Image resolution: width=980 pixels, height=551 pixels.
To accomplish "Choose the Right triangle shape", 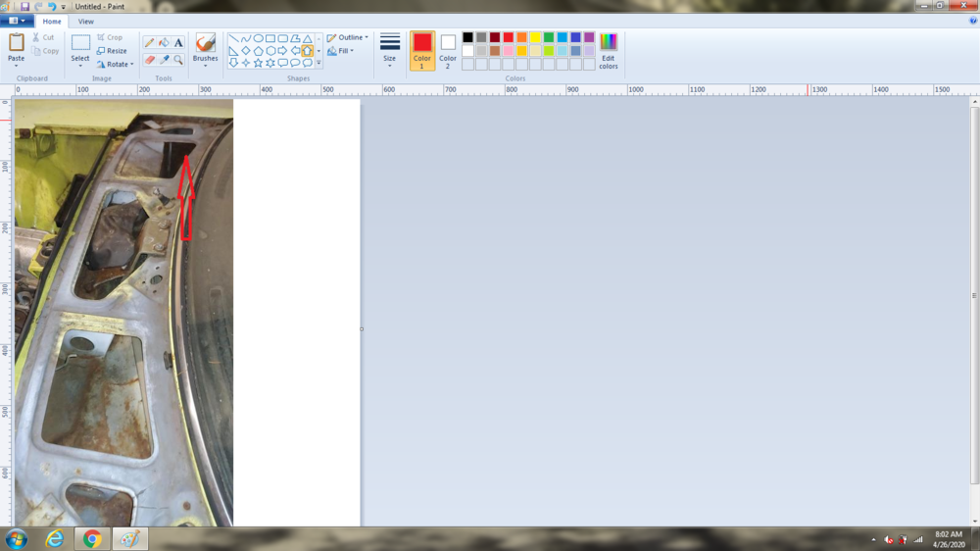I will (x=233, y=51).
